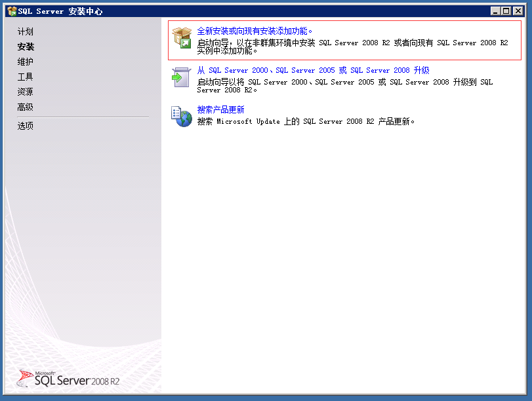This screenshot has width=532, height=401.
Task: Open the 从 SQL Server 2000 升级 link
Action: [x=313, y=70]
